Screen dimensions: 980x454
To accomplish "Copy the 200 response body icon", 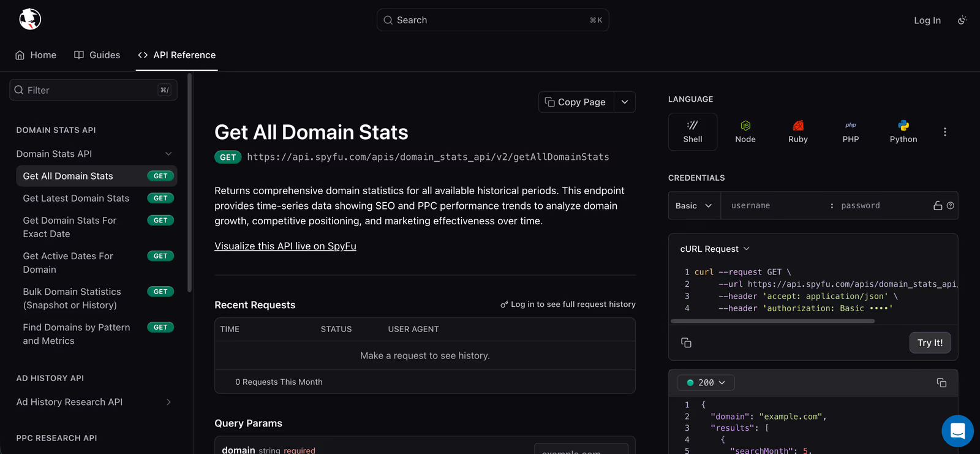I will click(941, 383).
